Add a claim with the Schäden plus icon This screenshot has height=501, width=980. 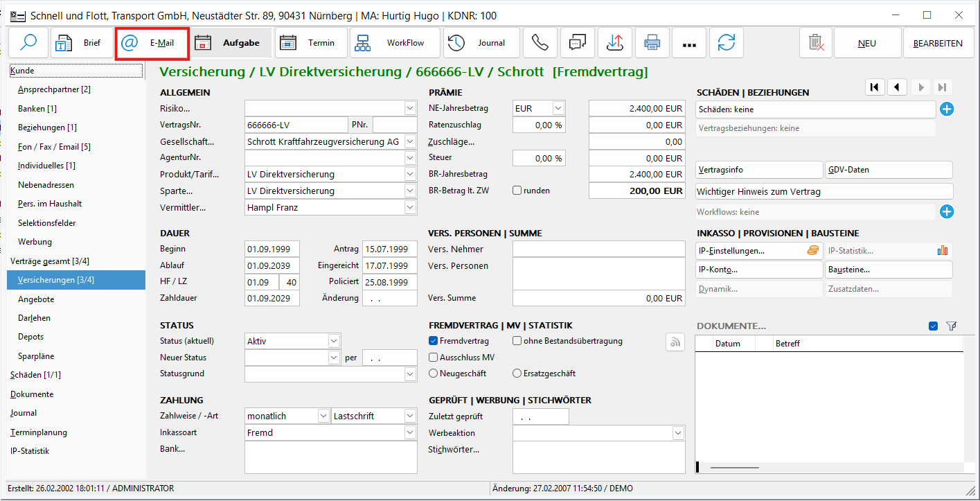pos(947,109)
